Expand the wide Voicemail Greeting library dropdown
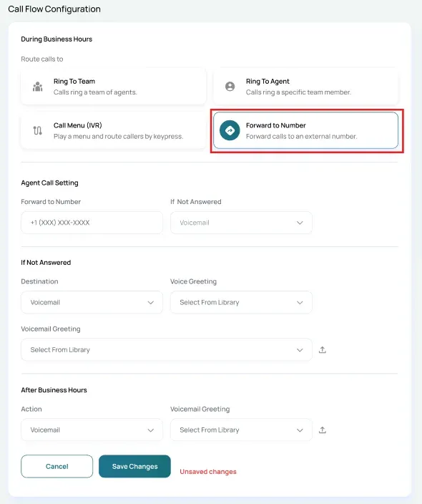Image resolution: width=422 pixels, height=504 pixels. 167,349
